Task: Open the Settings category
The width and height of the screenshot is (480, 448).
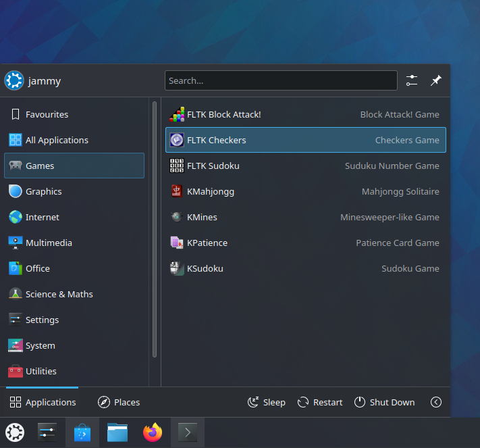Action: (x=74, y=320)
